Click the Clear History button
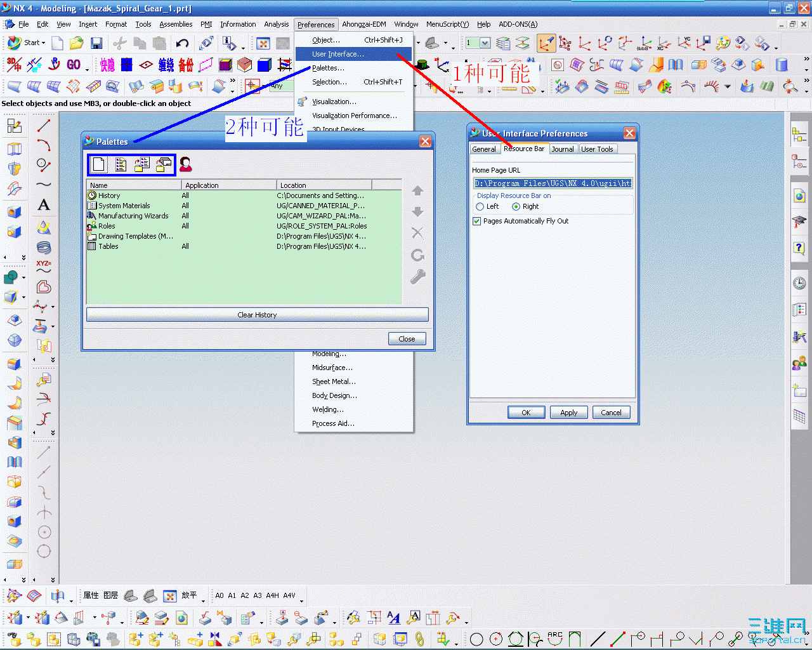Screen dimensions: 812x650 click(257, 315)
